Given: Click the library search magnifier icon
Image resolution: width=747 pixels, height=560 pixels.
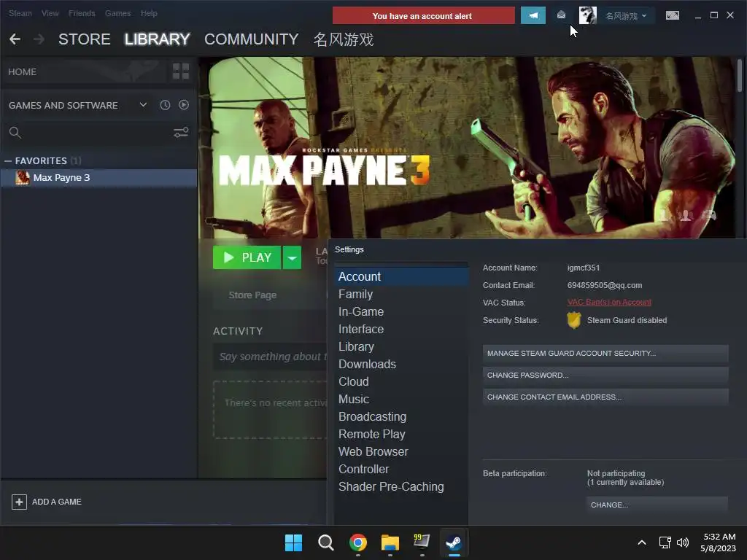Looking at the screenshot, I should pyautogui.click(x=15, y=133).
